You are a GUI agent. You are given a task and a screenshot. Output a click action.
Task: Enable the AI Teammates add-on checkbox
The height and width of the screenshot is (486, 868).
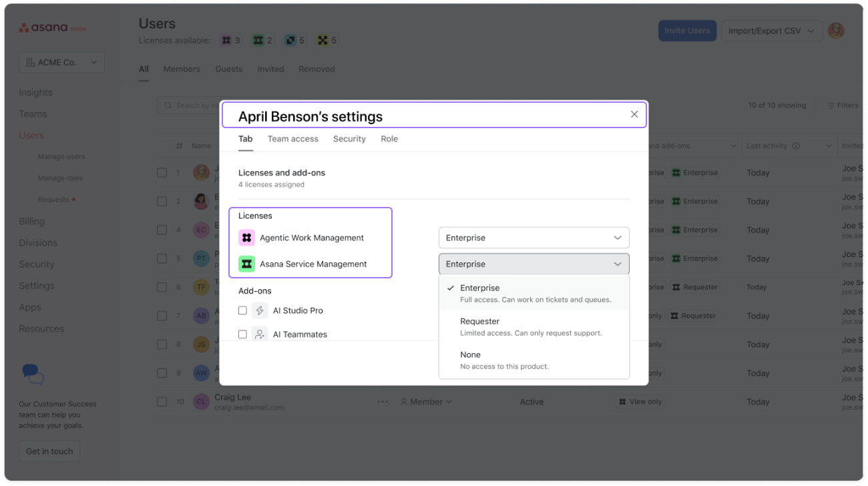[x=242, y=334]
